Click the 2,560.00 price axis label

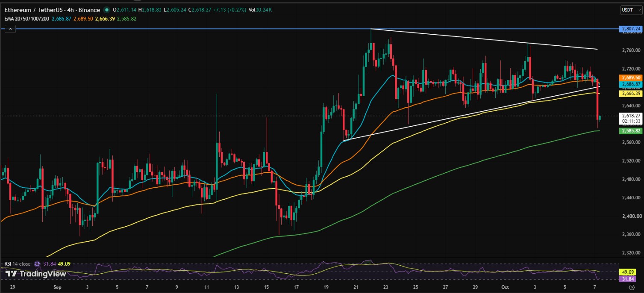(631, 142)
